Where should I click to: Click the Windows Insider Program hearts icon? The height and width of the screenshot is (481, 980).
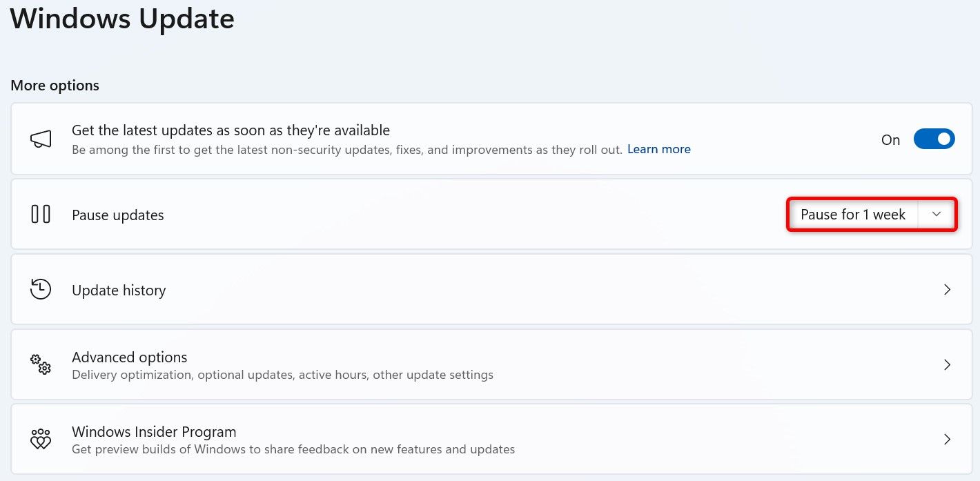[41, 439]
